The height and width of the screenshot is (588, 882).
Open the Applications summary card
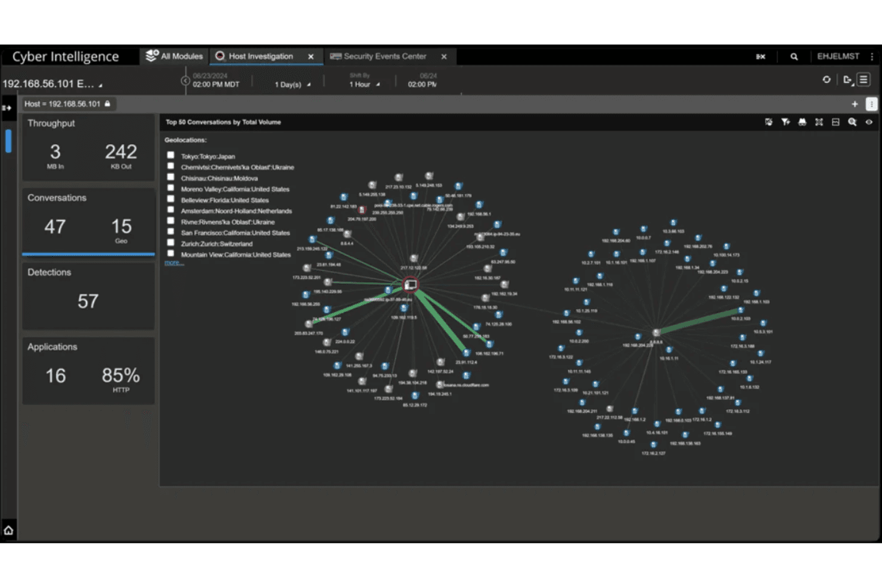88,371
